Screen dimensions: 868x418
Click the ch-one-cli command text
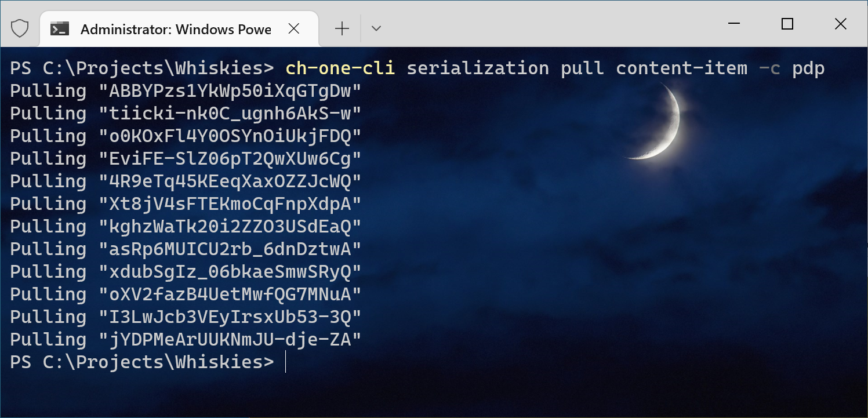[x=340, y=68]
